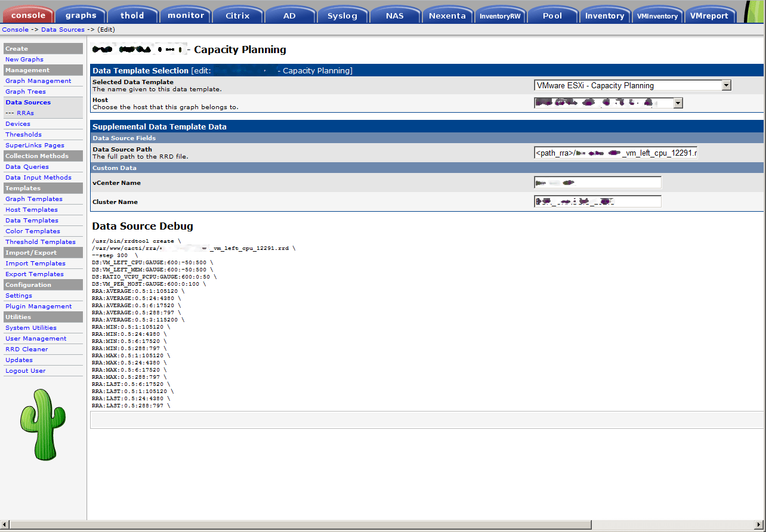The width and height of the screenshot is (766, 532).
Task: Click the 'Data Source Debug' heading
Action: 143,226
